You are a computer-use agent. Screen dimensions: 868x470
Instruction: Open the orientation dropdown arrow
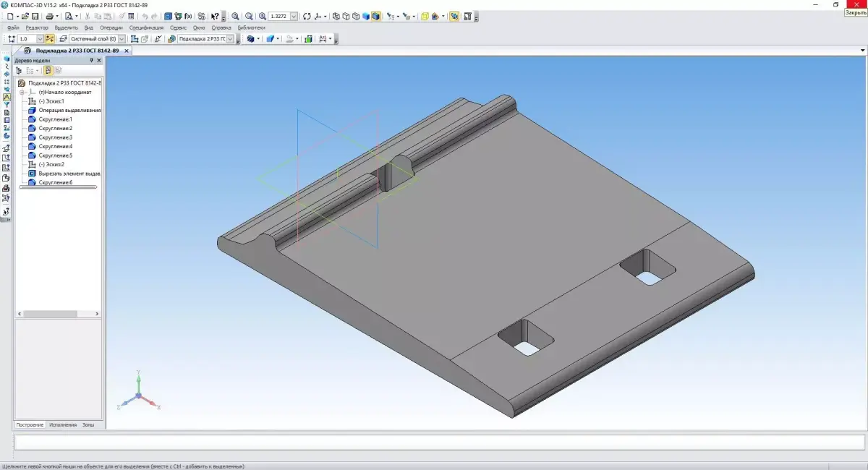pyautogui.click(x=325, y=16)
